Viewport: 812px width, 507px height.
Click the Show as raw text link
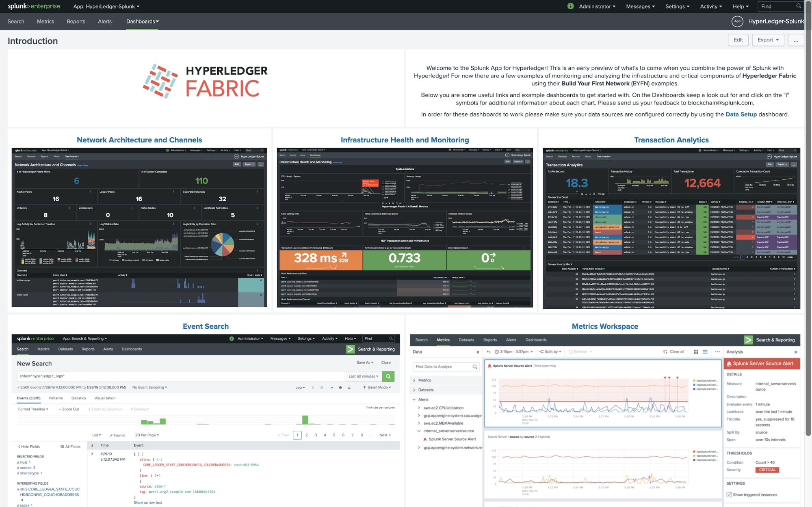click(x=148, y=503)
